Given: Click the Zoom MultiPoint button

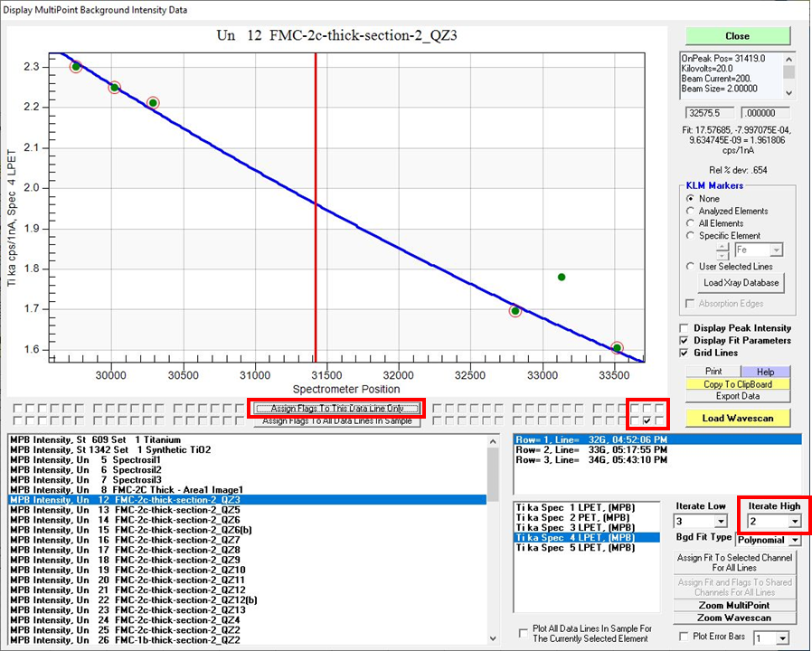Looking at the screenshot, I should click(x=737, y=606).
